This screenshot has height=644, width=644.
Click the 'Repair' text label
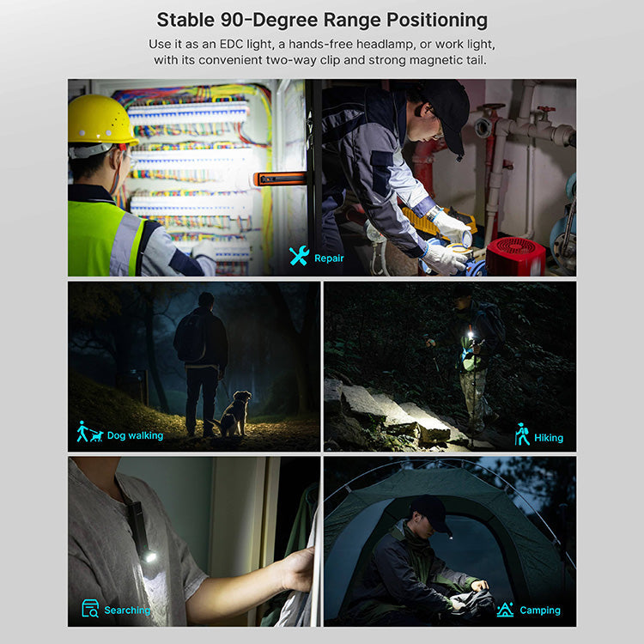pyautogui.click(x=329, y=258)
